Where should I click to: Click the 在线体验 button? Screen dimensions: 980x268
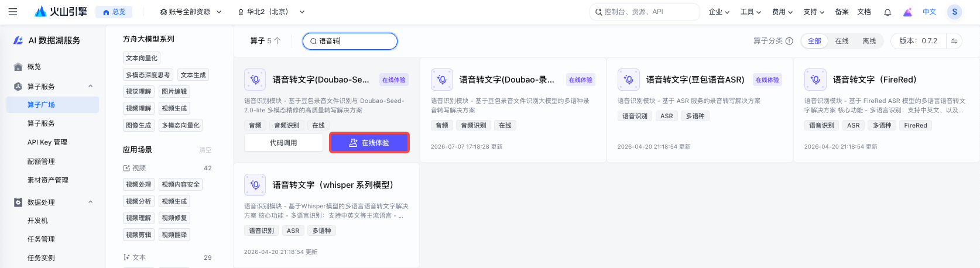click(x=369, y=143)
